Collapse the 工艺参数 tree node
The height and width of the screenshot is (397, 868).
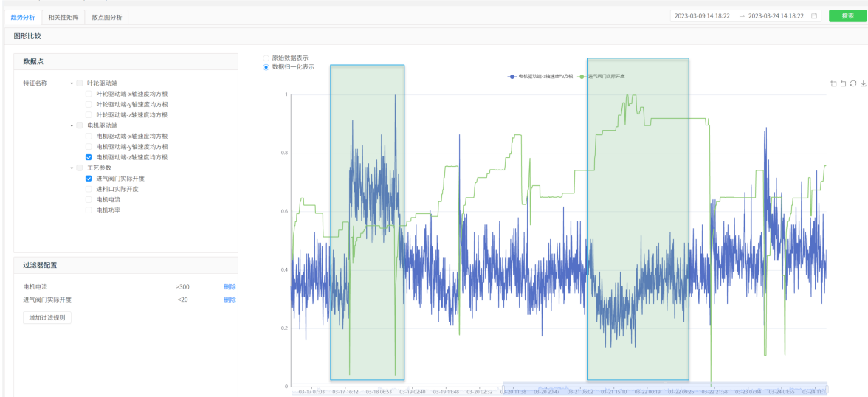(x=72, y=168)
